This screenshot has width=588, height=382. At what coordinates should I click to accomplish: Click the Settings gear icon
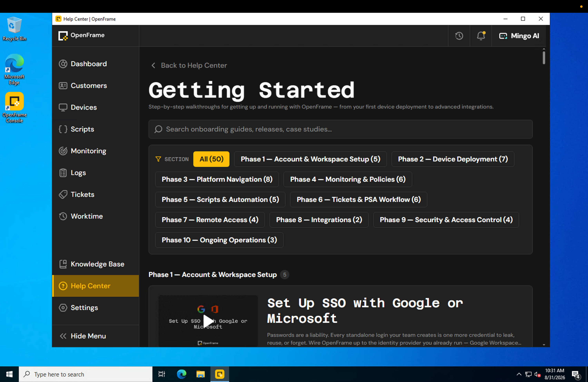pos(63,307)
